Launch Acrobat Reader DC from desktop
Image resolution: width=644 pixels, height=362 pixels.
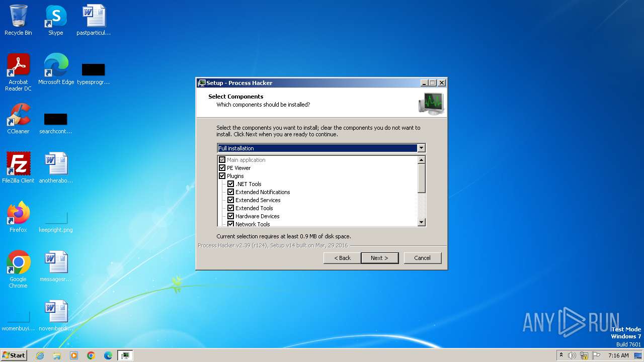pos(18,72)
